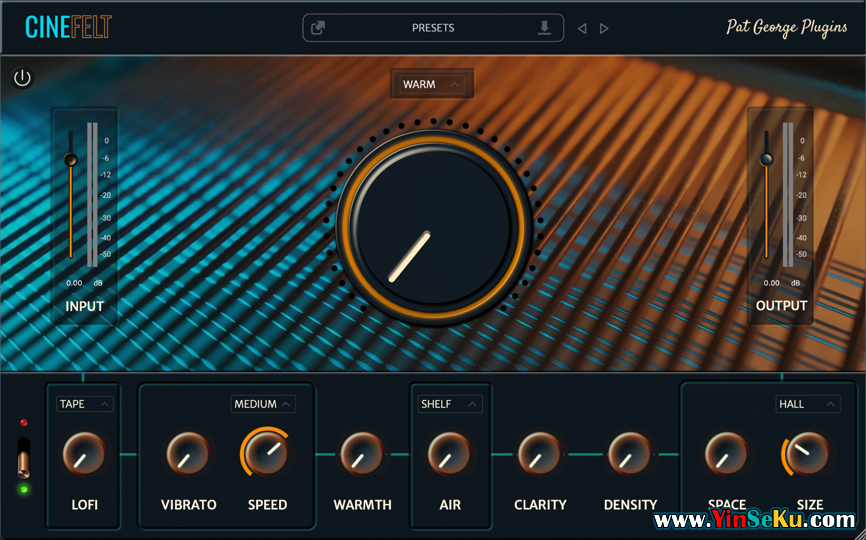Image resolution: width=866 pixels, height=540 pixels.
Task: Open the HALL reverb type dropdown
Action: pos(808,404)
